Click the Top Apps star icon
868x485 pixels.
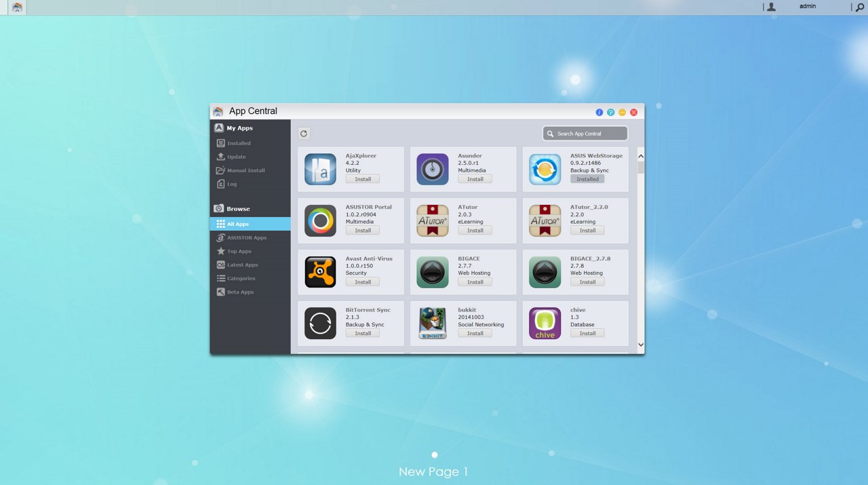pos(220,251)
